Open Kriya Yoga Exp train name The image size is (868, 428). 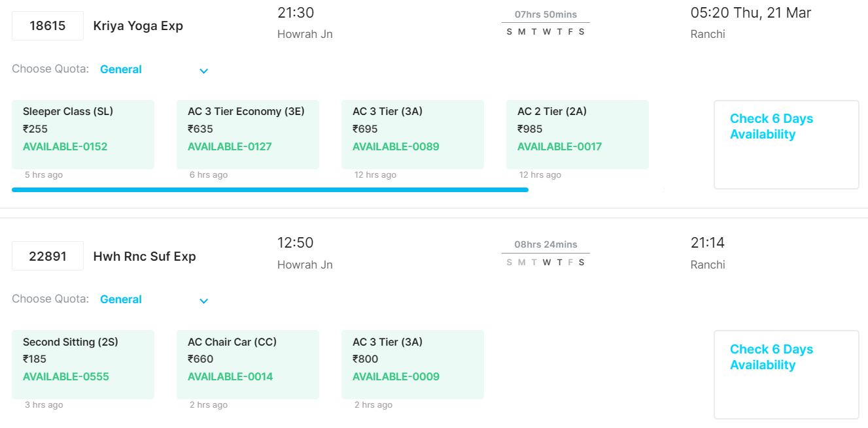click(x=138, y=26)
